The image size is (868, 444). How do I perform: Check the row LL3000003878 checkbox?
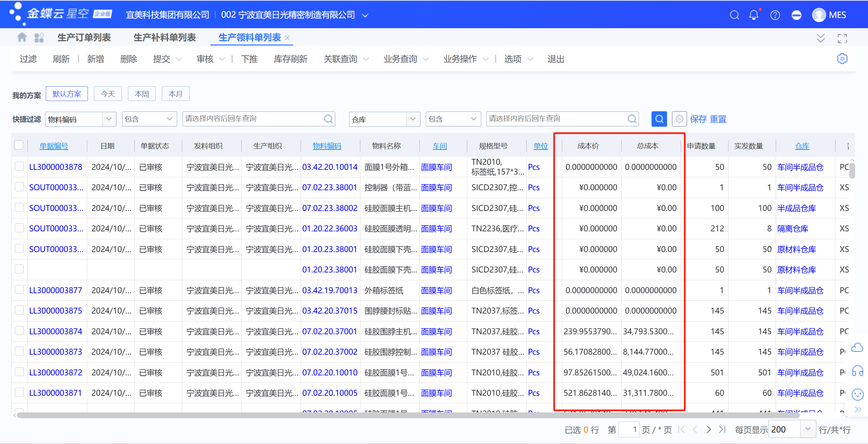19,166
